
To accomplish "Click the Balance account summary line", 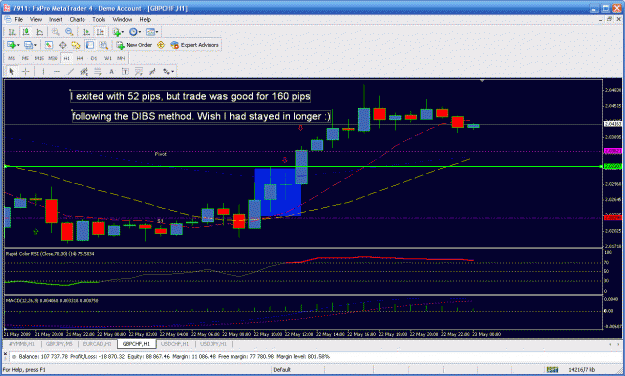I will point(174,356).
